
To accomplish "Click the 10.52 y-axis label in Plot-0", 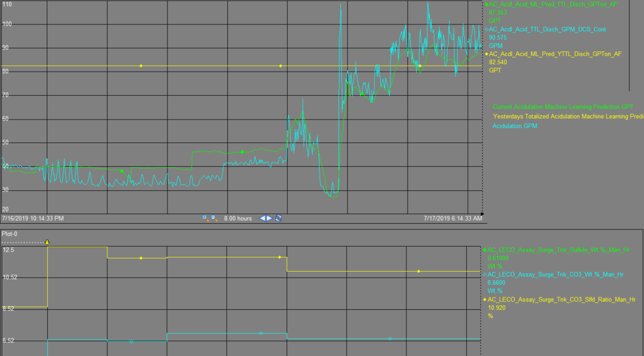I will [x=10, y=277].
